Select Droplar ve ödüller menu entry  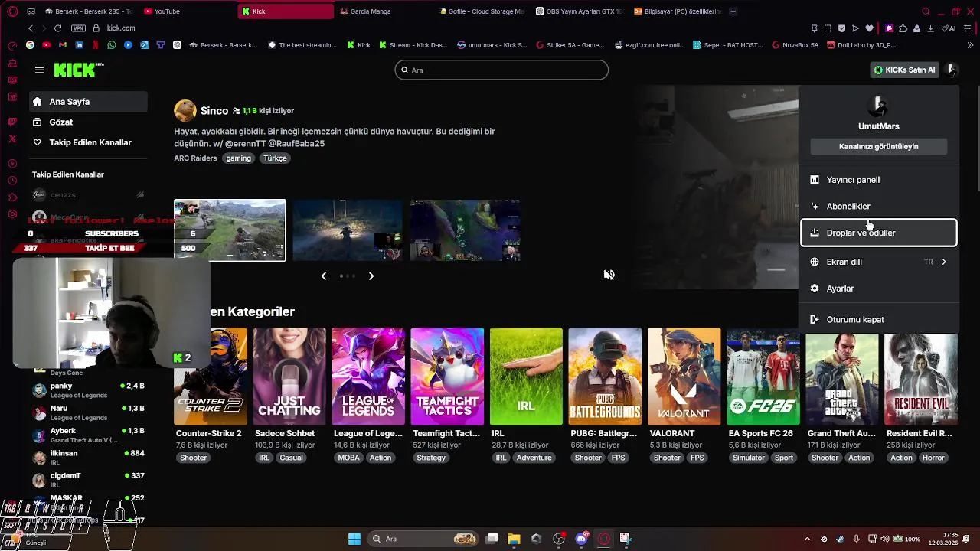pos(878,233)
